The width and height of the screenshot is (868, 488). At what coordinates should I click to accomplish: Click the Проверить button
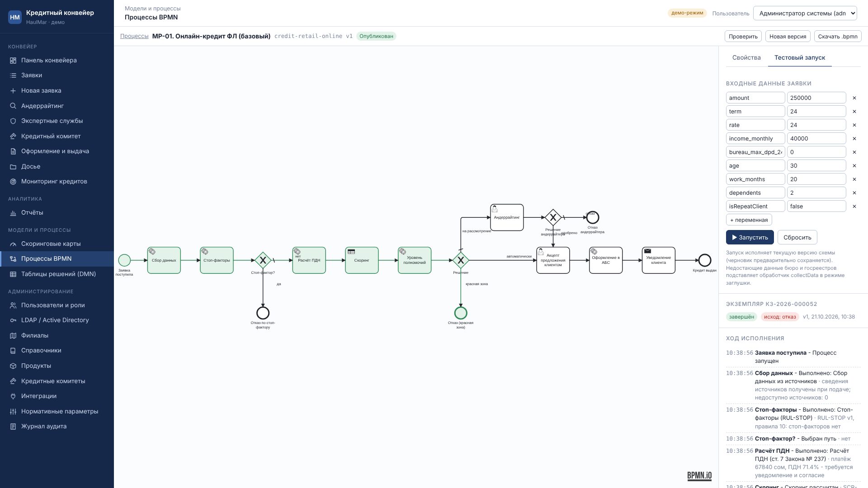click(743, 37)
